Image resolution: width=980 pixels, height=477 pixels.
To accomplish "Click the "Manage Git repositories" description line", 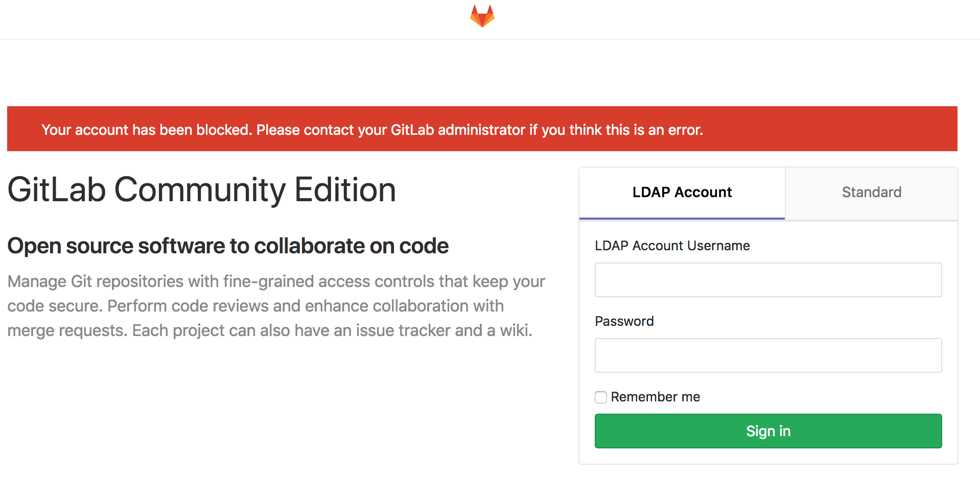I will (276, 281).
